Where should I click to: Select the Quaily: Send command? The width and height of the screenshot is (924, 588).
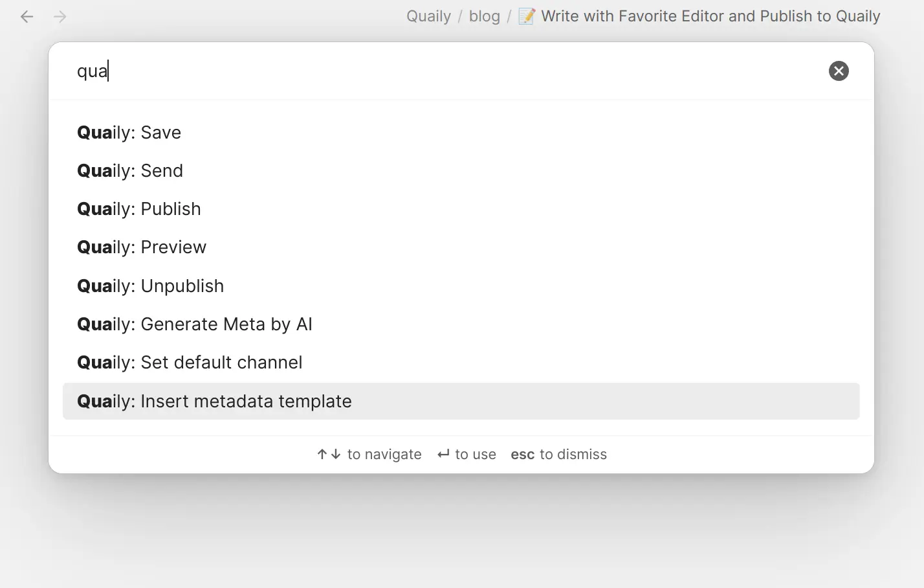point(130,171)
